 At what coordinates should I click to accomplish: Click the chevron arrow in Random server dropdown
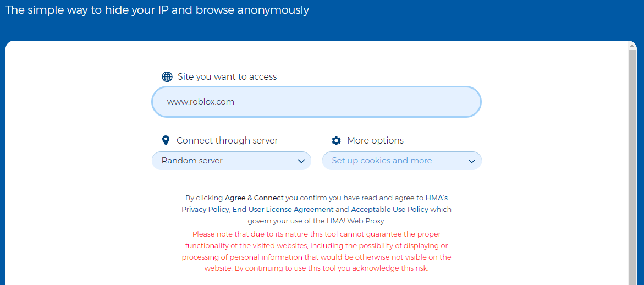tap(301, 161)
